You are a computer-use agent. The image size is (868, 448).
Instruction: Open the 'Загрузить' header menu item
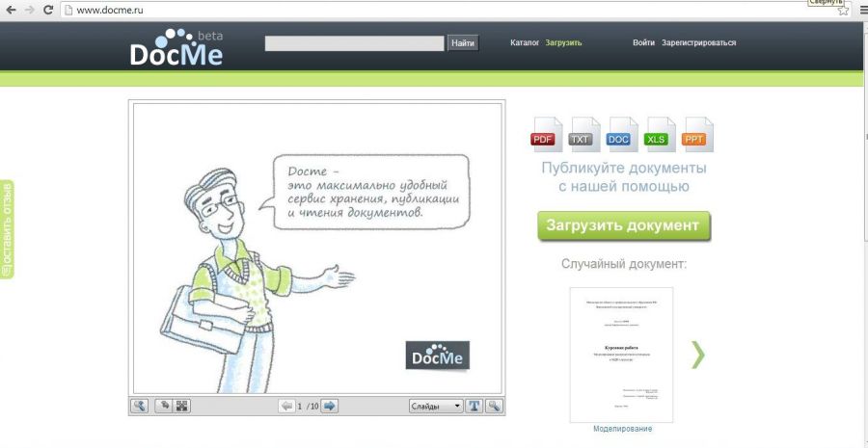[x=563, y=42]
